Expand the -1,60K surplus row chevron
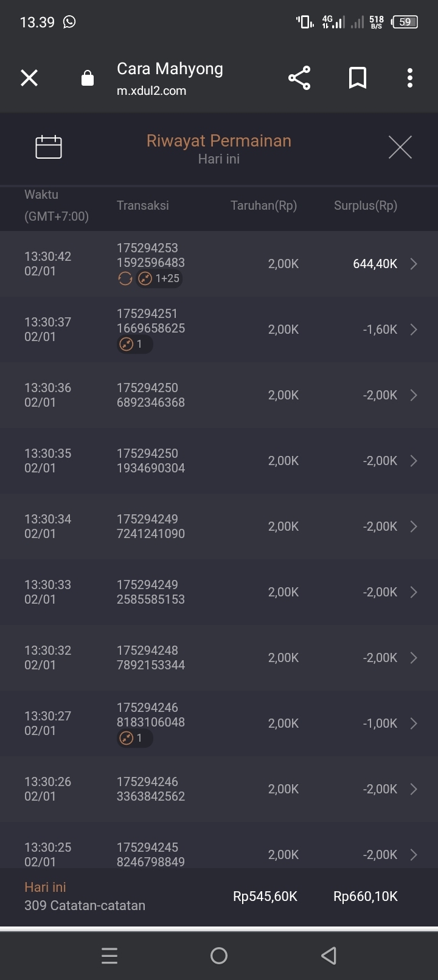 click(x=414, y=330)
